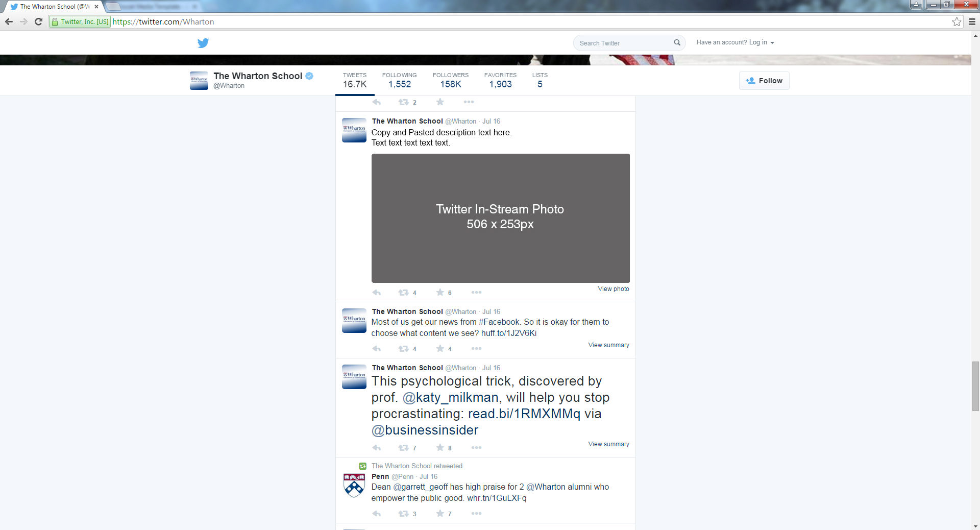Viewport: 980px width, 530px height.
Task: Reply to the #Facebook news tweet
Action: coord(377,349)
